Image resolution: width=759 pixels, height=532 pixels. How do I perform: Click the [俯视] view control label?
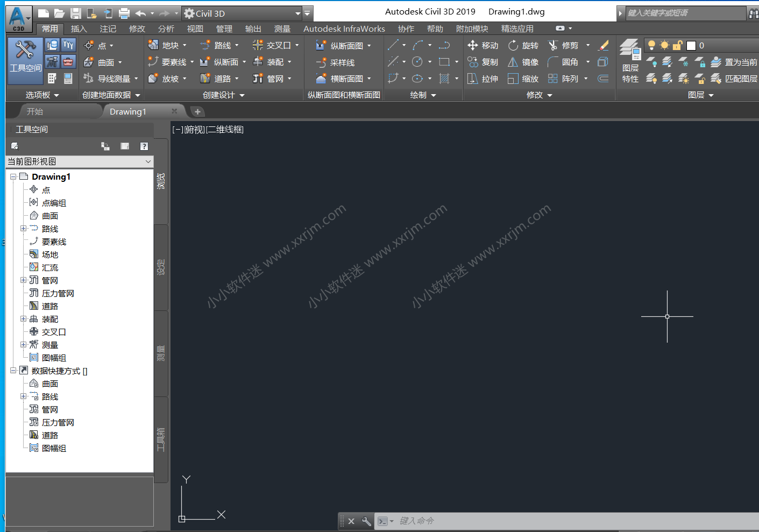click(195, 130)
